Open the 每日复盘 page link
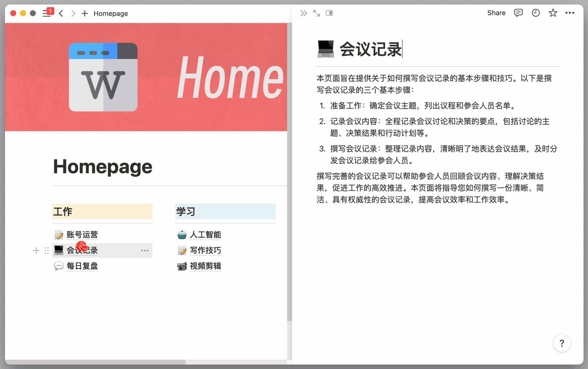Viewport: 588px width, 369px height. click(x=82, y=266)
